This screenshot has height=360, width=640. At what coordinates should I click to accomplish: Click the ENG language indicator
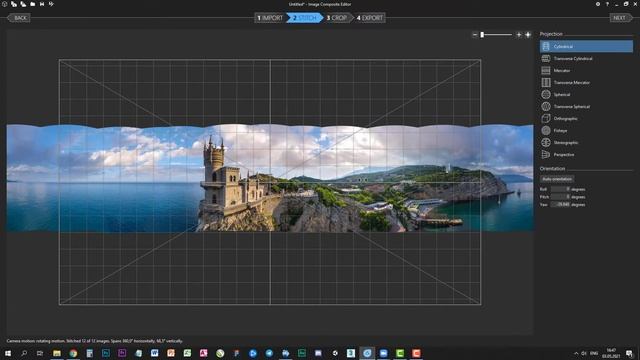tap(594, 353)
